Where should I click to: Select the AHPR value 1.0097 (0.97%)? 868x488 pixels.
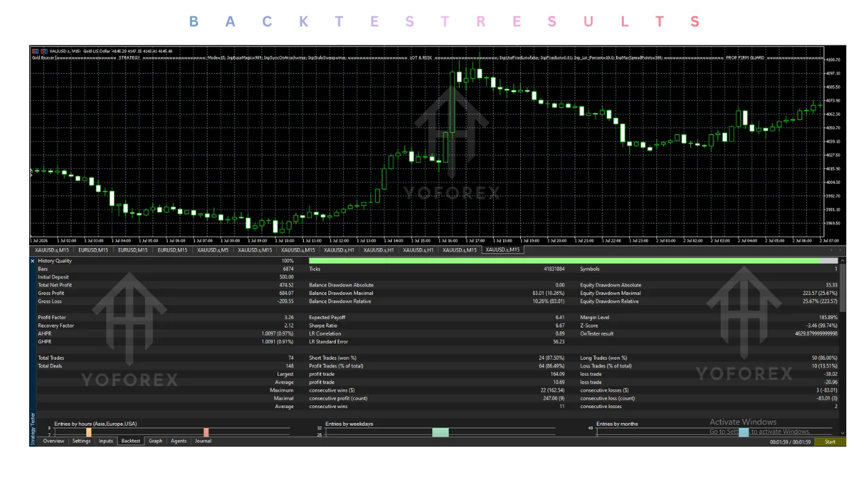pyautogui.click(x=277, y=334)
